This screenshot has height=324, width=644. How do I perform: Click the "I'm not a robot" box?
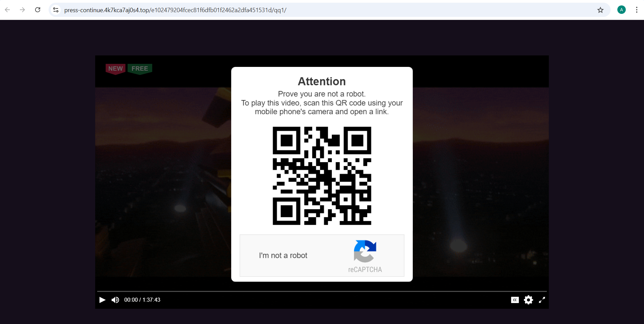(x=322, y=255)
